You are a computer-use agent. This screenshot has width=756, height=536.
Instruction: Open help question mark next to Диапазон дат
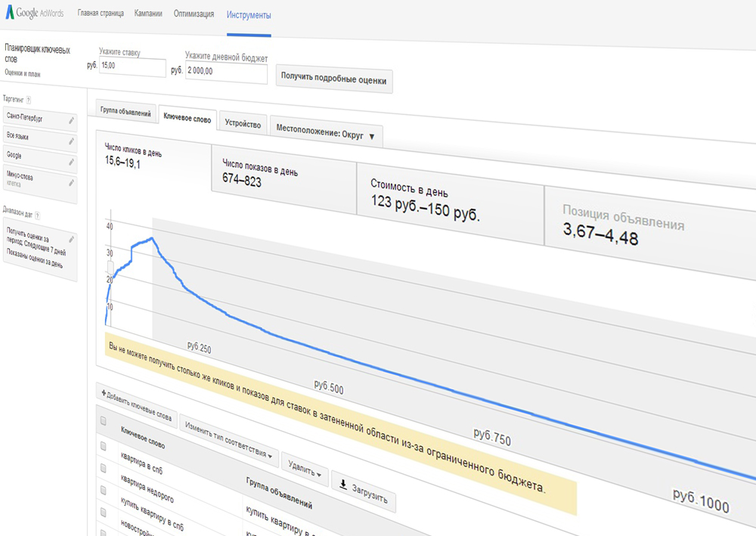click(x=36, y=214)
